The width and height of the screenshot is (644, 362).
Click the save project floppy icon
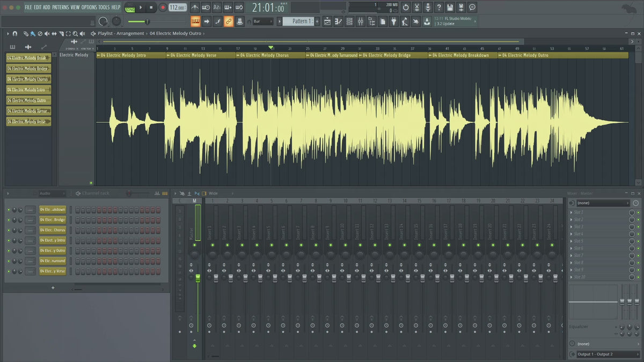(x=450, y=8)
